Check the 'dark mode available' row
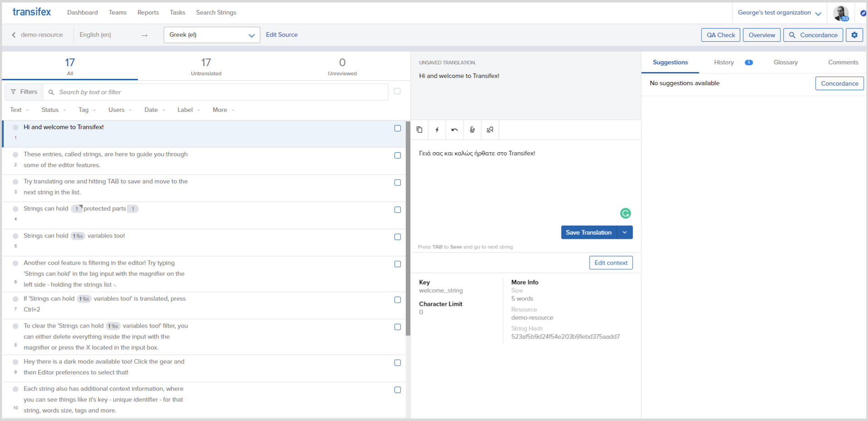Screen dimensions: 868x421 pyautogui.click(x=398, y=363)
